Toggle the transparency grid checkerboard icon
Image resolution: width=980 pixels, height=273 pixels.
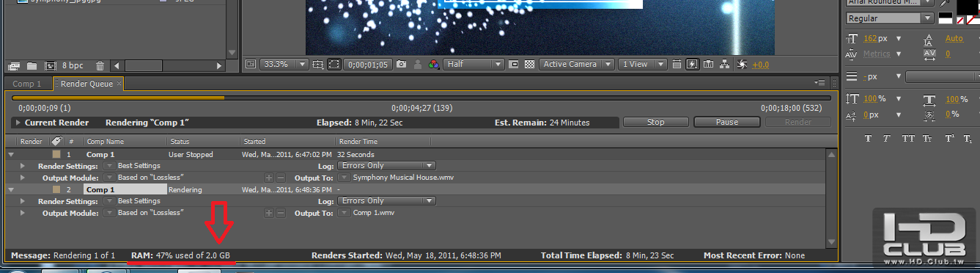pos(530,65)
